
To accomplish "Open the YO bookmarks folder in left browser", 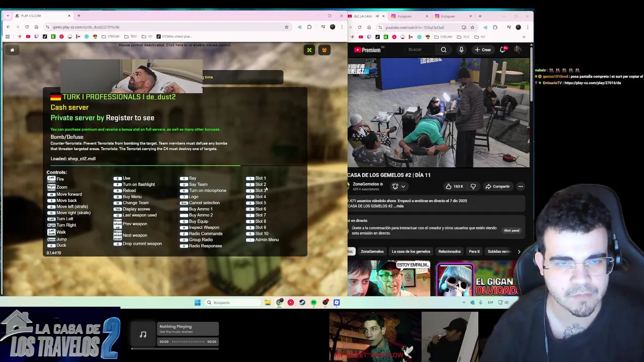I will point(147,37).
